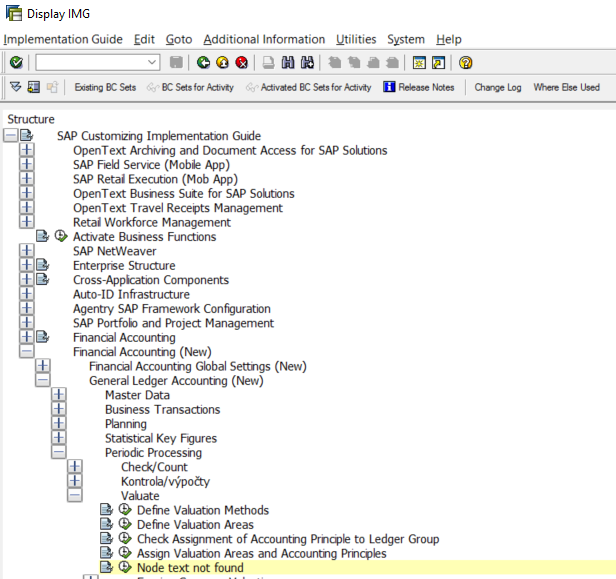Viewport: 616px width, 579px height.
Task: Expand the Master Data node
Action: (x=59, y=395)
